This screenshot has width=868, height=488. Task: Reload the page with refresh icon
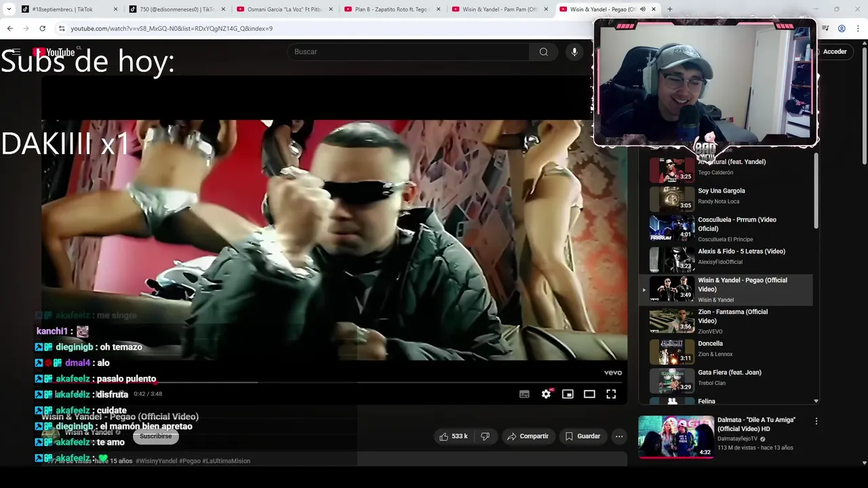(x=42, y=28)
